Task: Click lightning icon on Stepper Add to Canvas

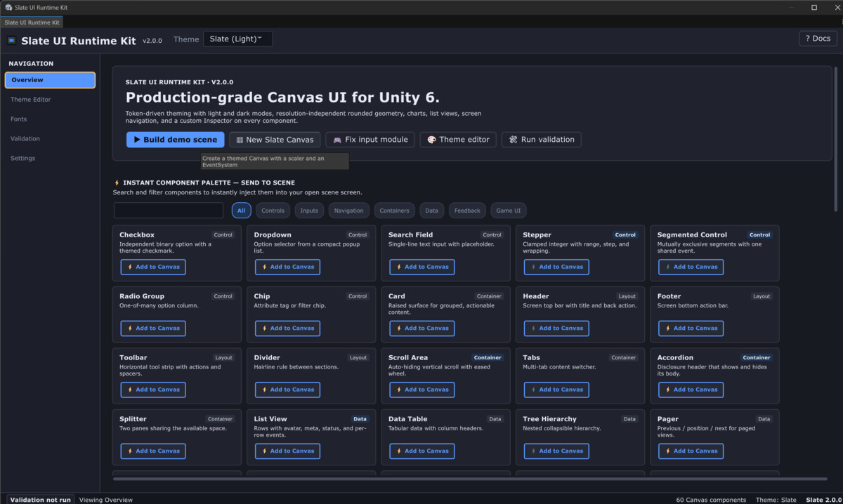Action: pos(533,267)
